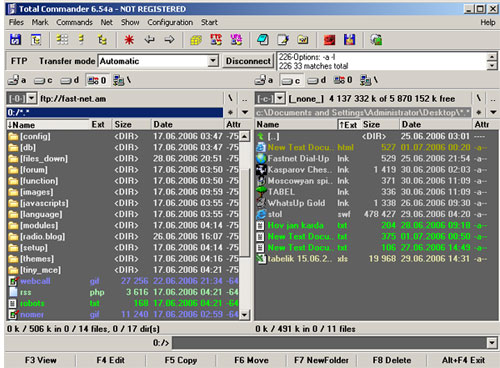The image size is (500, 368).
Task: Open network neighborhood in the right drive bar
Action: tap(368, 80)
